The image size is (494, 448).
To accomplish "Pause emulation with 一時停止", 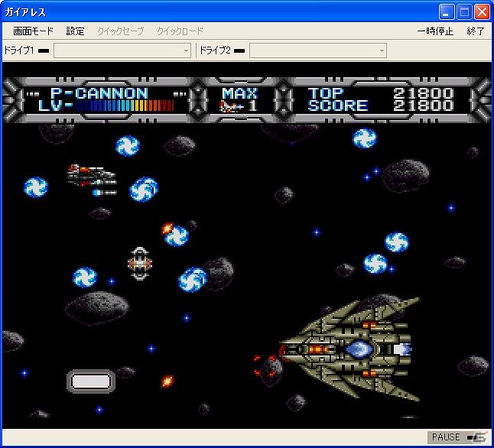I will tap(435, 31).
